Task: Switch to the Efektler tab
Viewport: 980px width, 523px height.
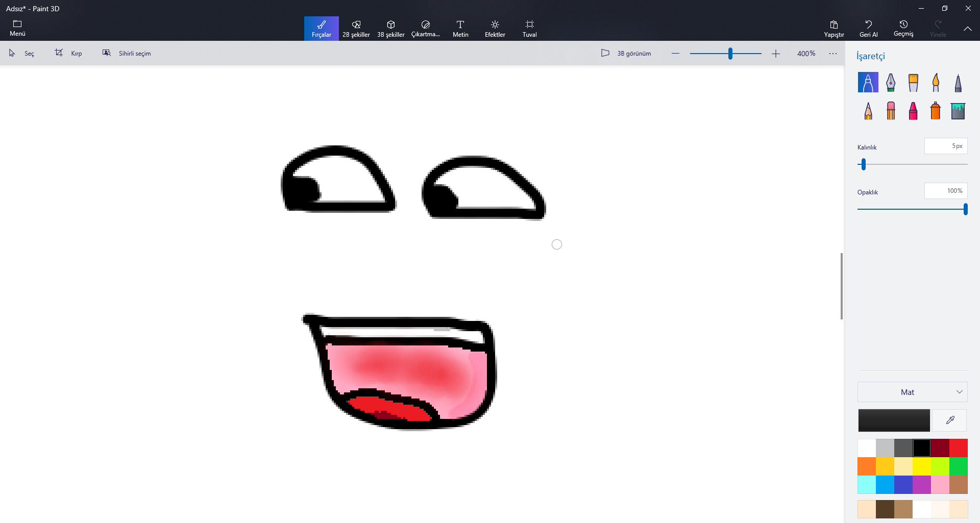Action: [495, 29]
